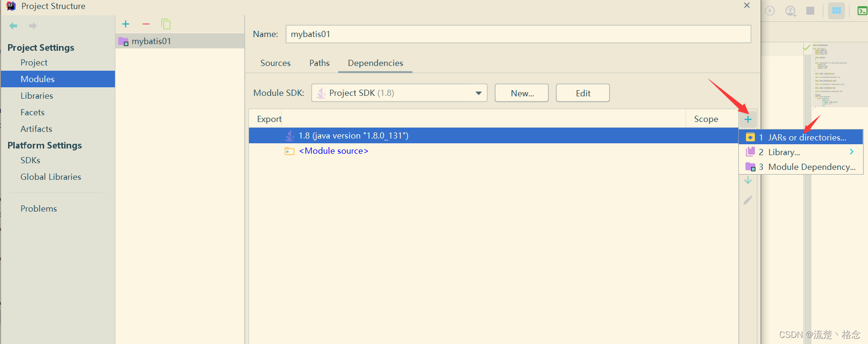Click the Java SDK icon in dependencies row
Screen dimensions: 868x344
tap(289, 136)
